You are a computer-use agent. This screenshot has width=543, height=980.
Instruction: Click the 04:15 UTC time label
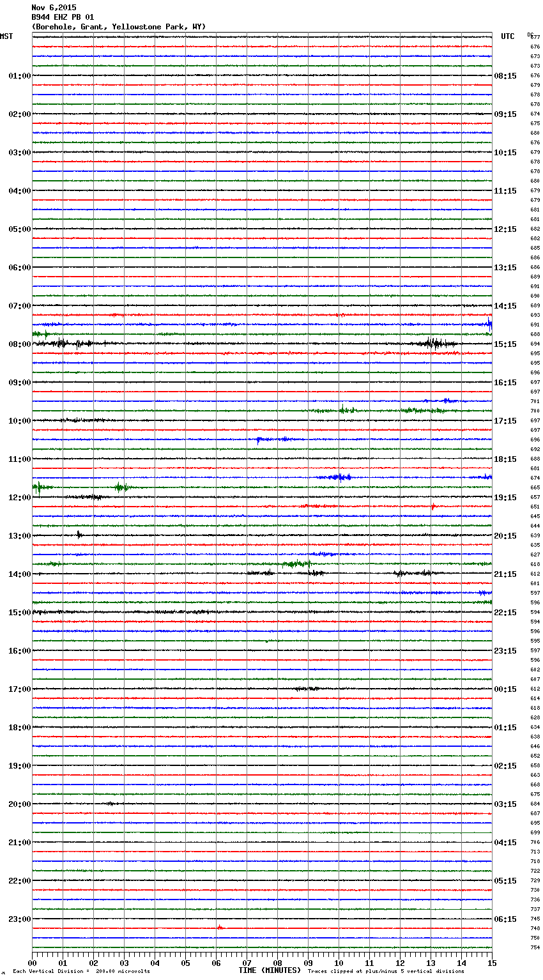point(505,843)
